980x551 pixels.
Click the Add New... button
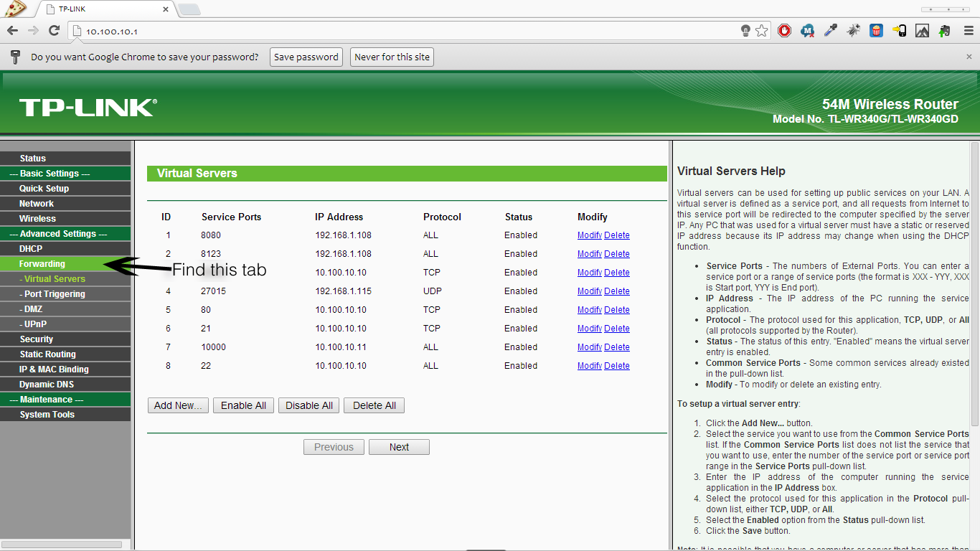(x=178, y=405)
